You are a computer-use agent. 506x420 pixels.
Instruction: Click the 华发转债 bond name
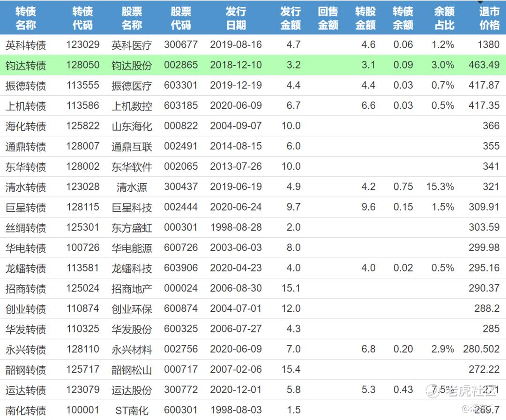pos(26,330)
